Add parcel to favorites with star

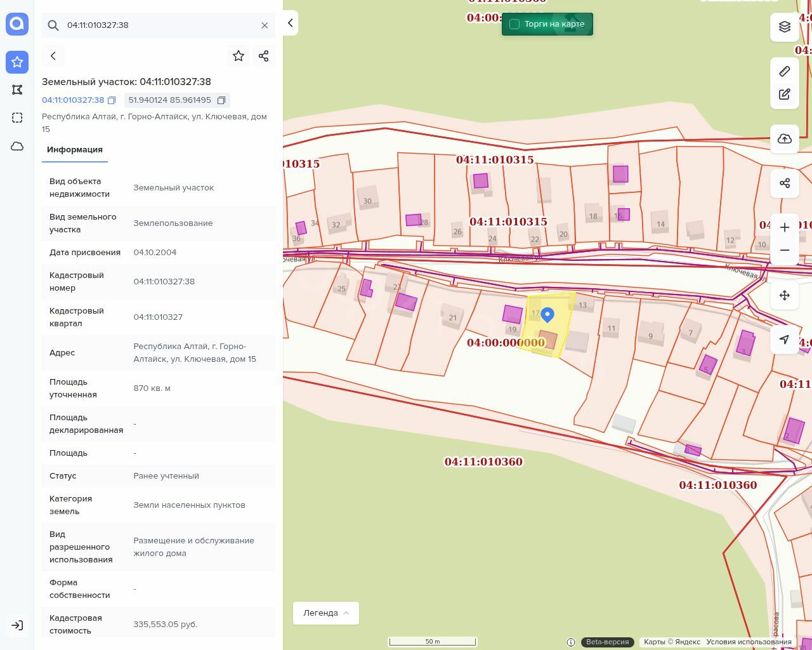point(239,56)
